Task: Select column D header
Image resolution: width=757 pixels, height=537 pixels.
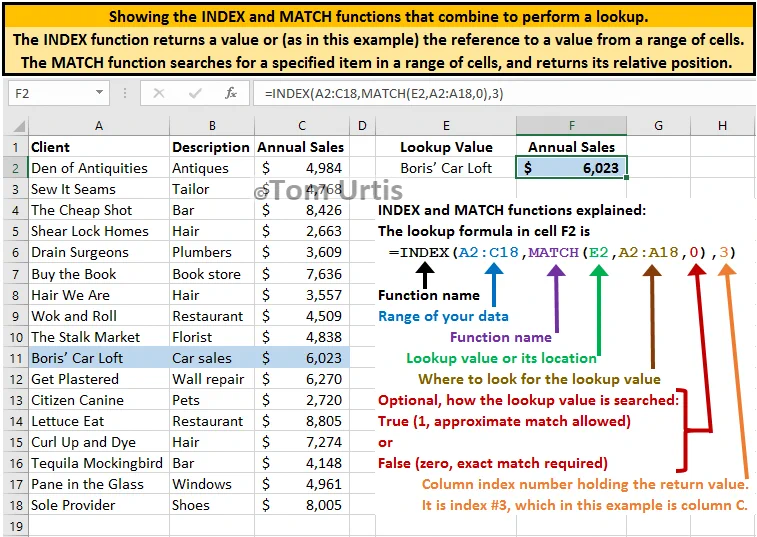Action: coord(362,126)
